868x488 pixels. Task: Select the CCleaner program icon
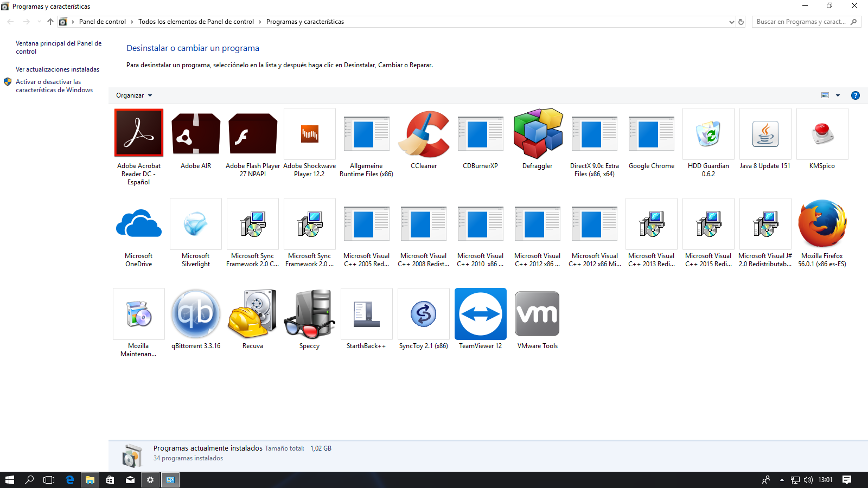click(424, 134)
